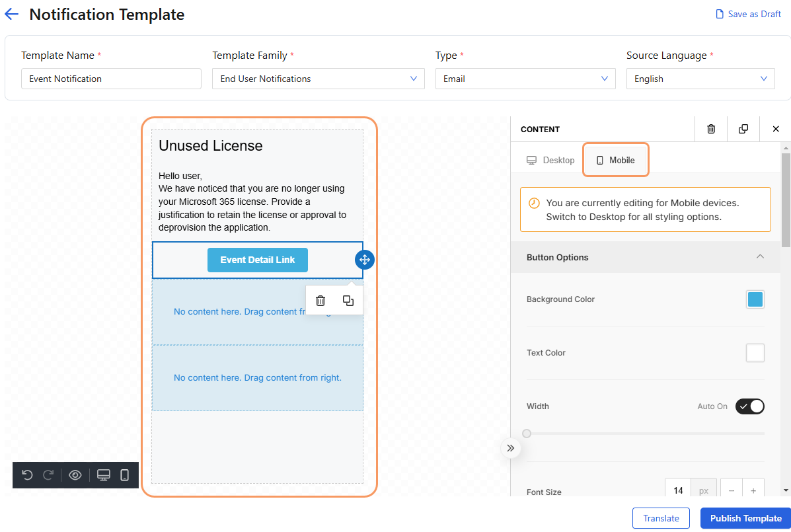This screenshot has width=791, height=532.
Task: Click the redo icon in bottom toolbar
Action: tap(48, 475)
